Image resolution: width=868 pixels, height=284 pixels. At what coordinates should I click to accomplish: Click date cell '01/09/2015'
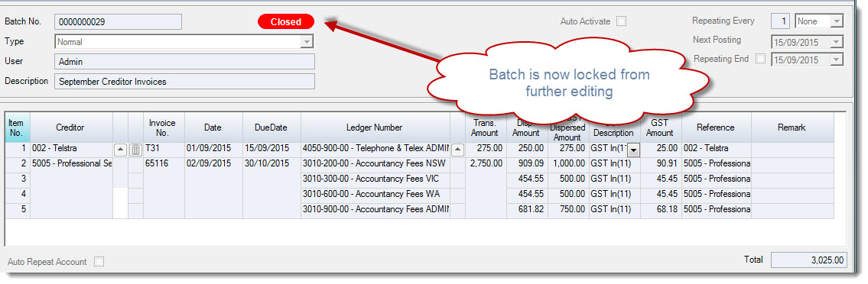click(213, 149)
